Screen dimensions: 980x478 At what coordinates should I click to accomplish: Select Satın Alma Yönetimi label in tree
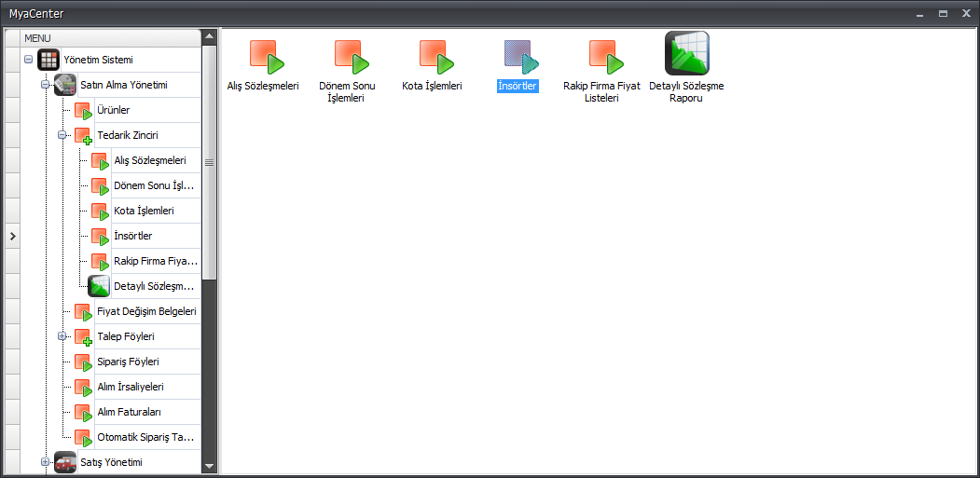(x=124, y=85)
